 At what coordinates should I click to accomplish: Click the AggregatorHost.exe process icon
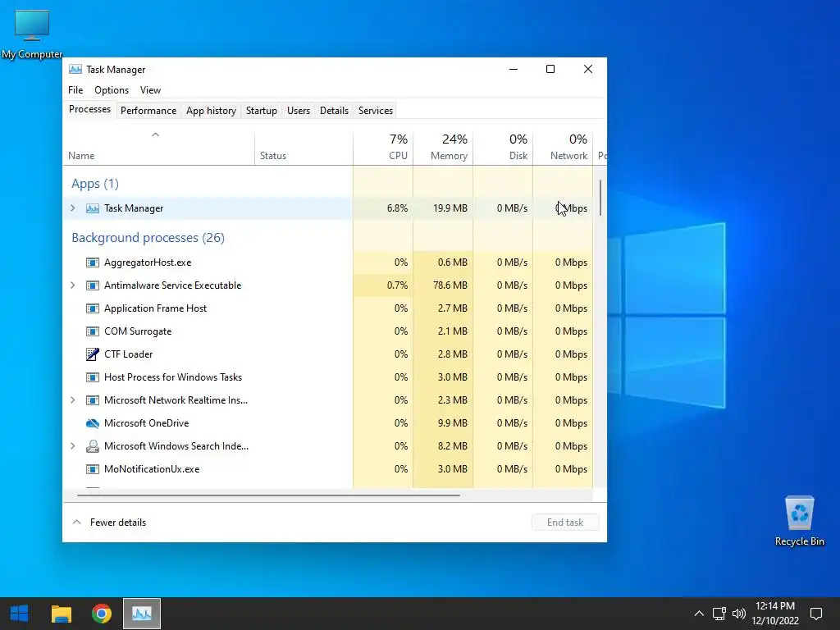pos(92,262)
